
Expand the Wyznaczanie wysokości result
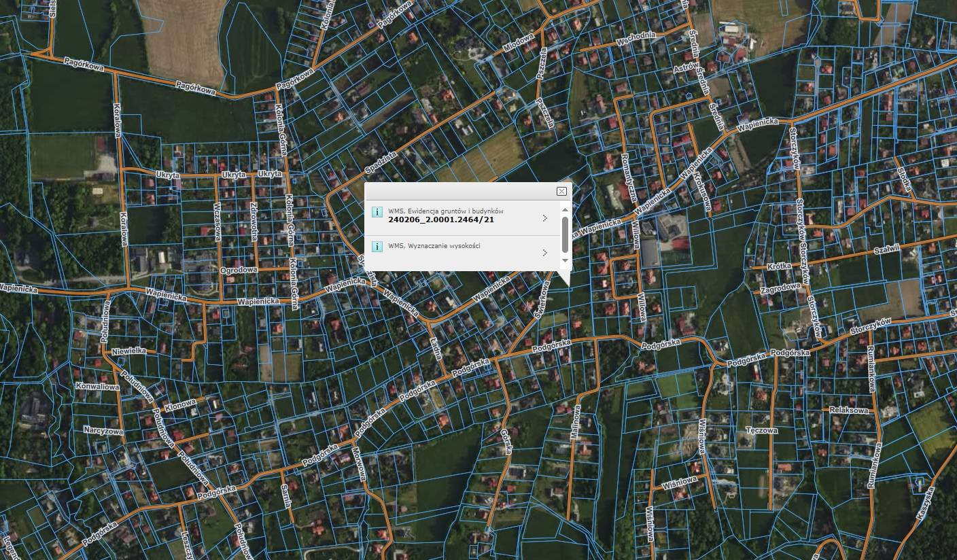(544, 253)
